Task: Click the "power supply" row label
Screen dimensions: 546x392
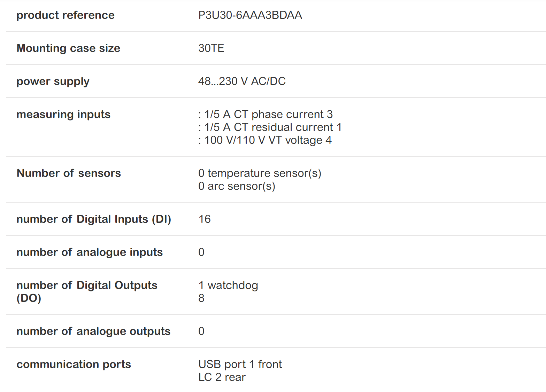Action: (53, 81)
